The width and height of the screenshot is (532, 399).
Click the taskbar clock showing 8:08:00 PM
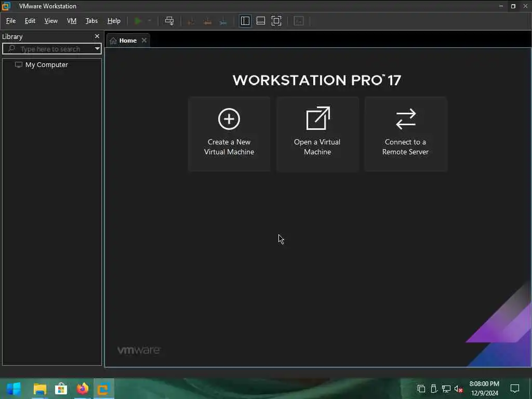pyautogui.click(x=484, y=384)
